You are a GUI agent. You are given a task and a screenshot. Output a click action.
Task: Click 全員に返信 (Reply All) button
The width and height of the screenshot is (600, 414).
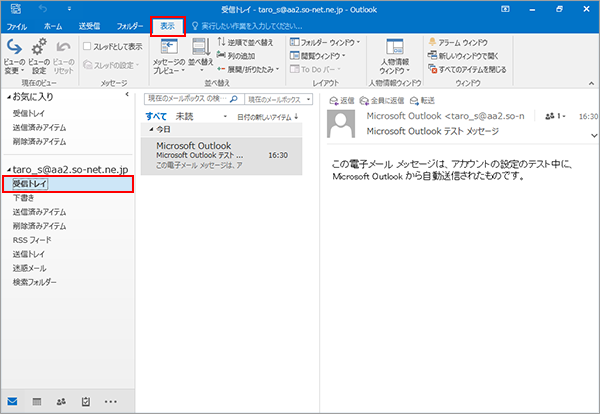coord(382,101)
